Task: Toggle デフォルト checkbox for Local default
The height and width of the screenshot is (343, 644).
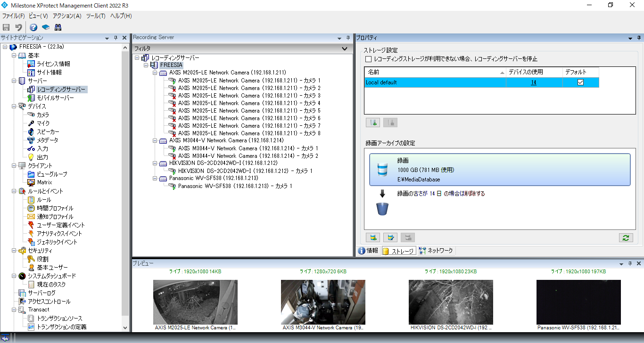Action: pyautogui.click(x=580, y=82)
